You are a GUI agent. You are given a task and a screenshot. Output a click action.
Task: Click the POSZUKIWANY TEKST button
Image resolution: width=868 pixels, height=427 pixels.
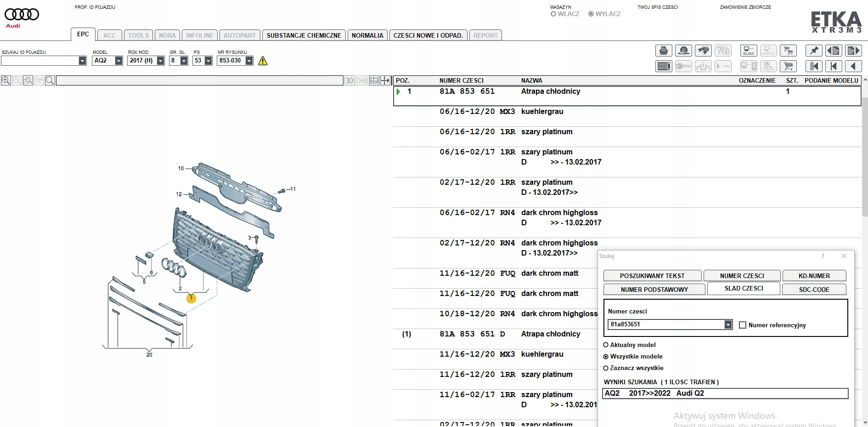click(x=652, y=276)
